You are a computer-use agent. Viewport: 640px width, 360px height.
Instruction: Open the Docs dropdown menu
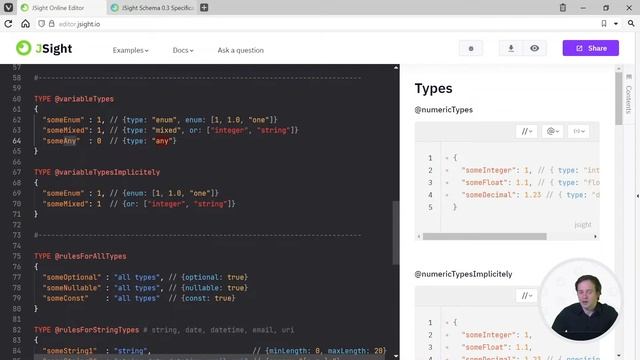pos(183,50)
